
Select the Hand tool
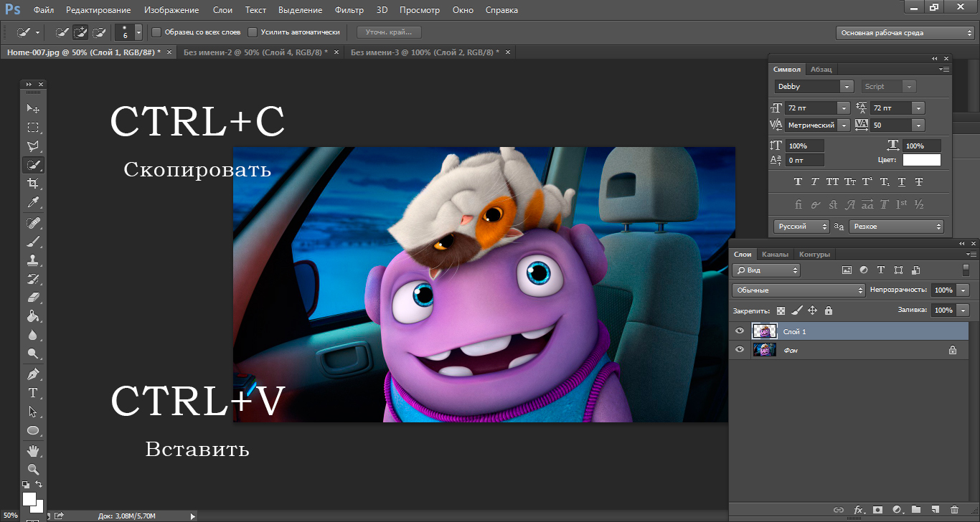[33, 451]
